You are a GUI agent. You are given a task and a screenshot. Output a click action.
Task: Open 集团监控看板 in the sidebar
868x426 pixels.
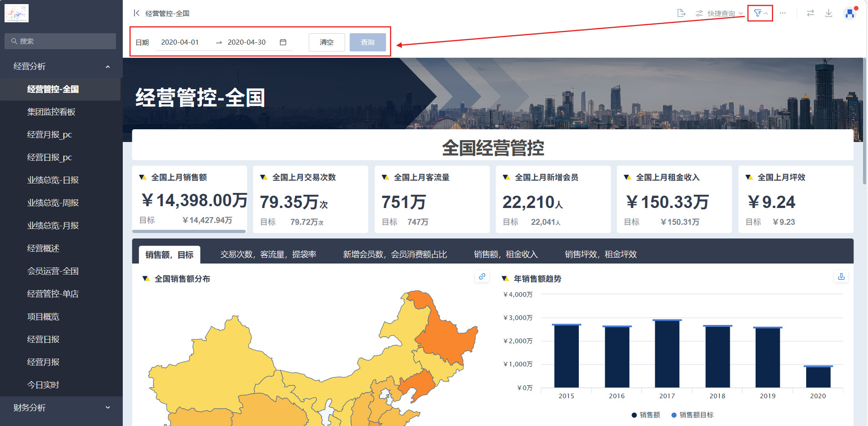tap(51, 112)
